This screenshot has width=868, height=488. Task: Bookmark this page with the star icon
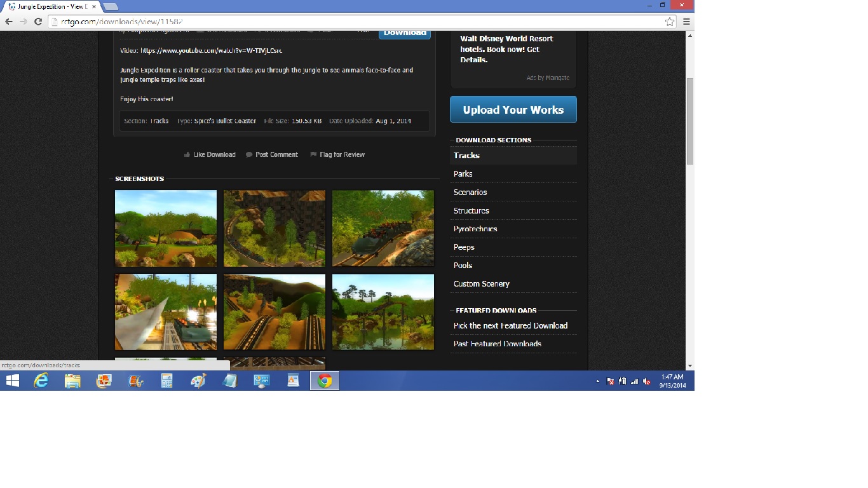[x=670, y=22]
